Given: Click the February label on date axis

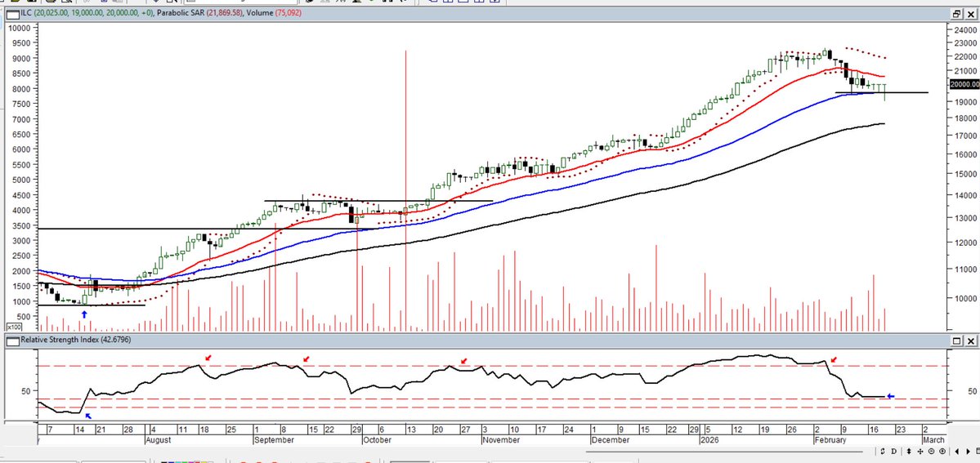Looking at the screenshot, I should click(830, 440).
